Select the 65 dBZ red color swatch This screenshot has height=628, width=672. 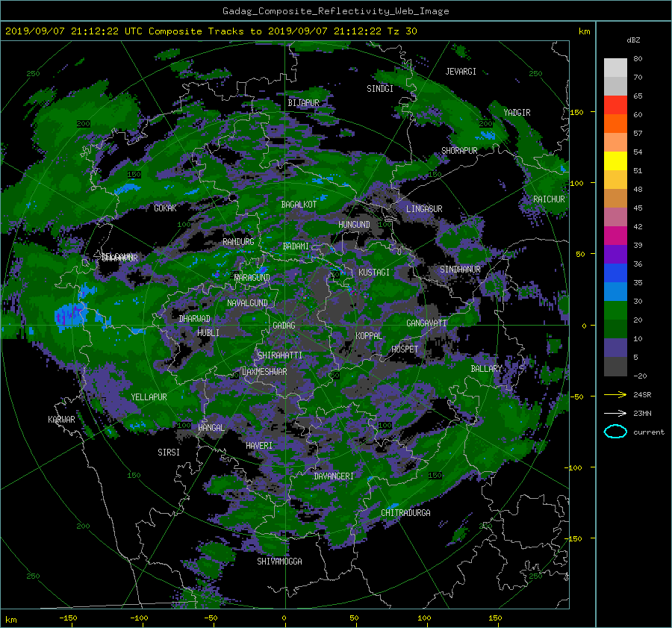click(x=615, y=105)
